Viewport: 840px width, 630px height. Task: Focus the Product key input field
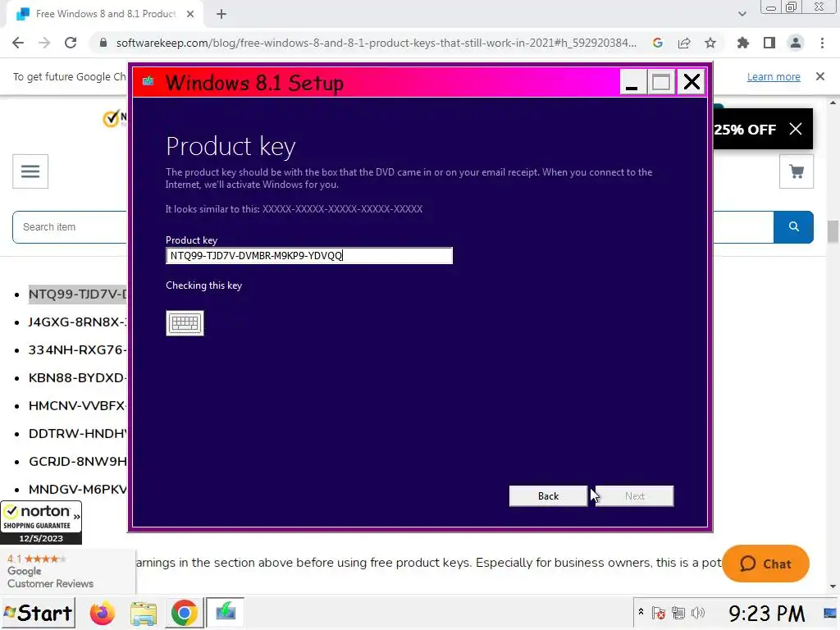[x=309, y=256]
